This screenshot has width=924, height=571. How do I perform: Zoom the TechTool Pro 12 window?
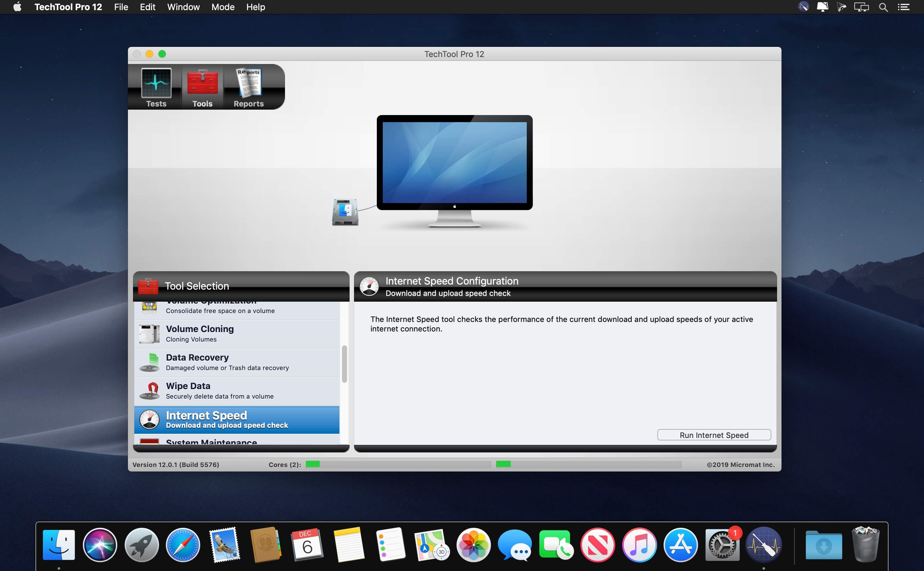click(162, 54)
